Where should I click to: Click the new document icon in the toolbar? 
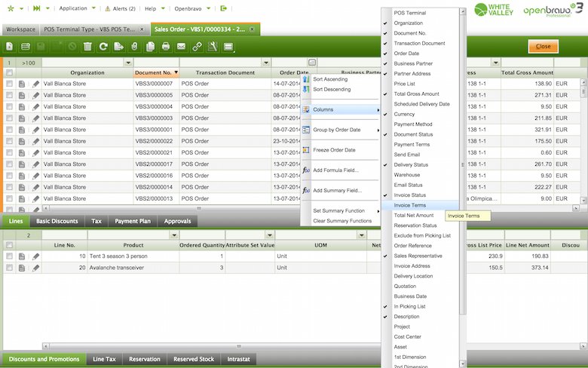point(9,47)
